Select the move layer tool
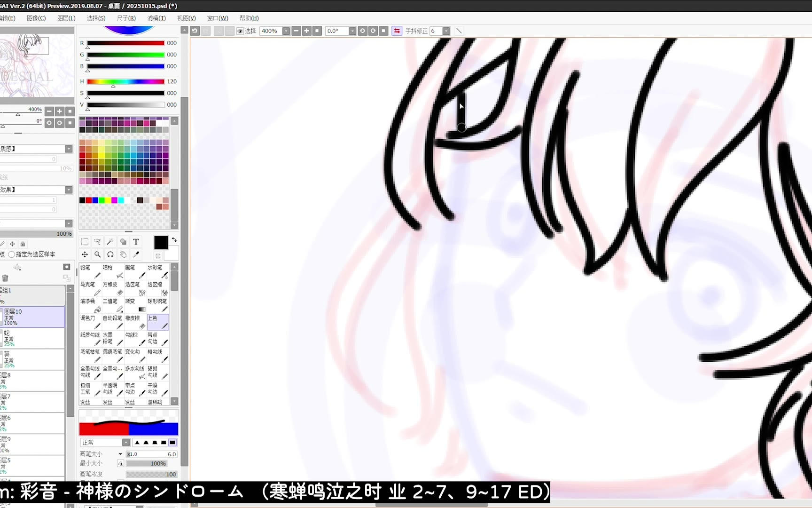 pyautogui.click(x=85, y=254)
